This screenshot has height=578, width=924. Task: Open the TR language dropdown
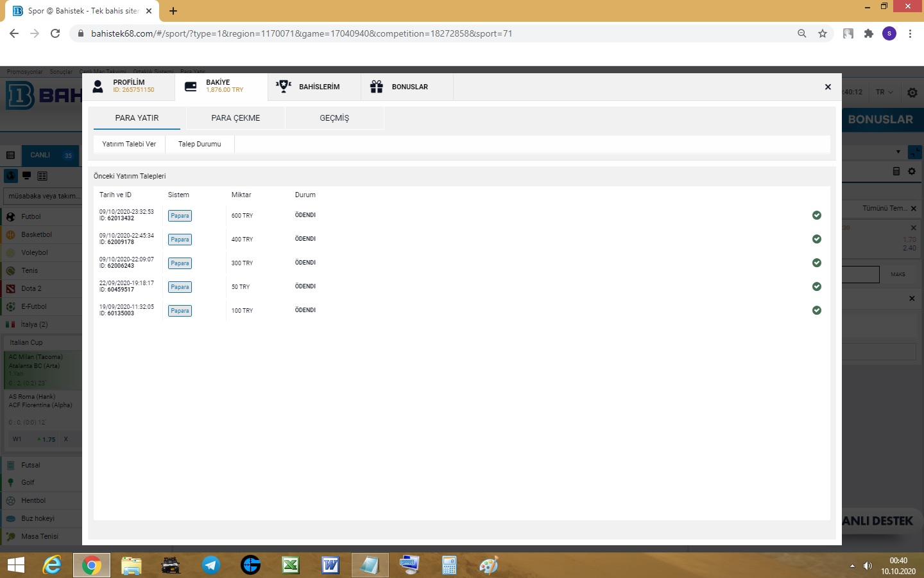[884, 92]
